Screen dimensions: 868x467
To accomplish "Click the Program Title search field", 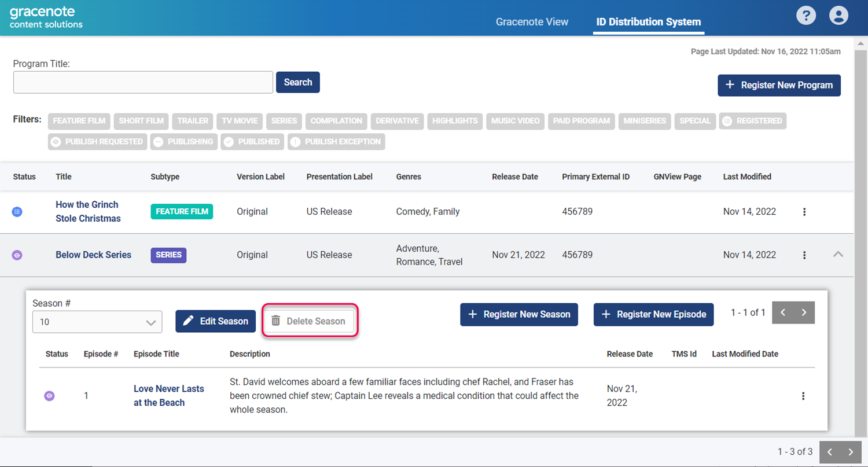I will pos(143,83).
